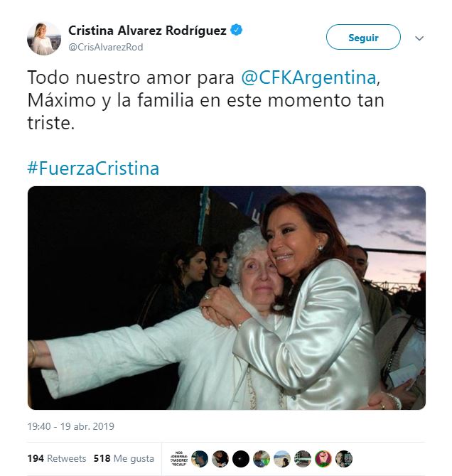The height and width of the screenshot is (476, 452).
Task: Open the @CrisAlvarezRod handle
Action: [x=106, y=48]
